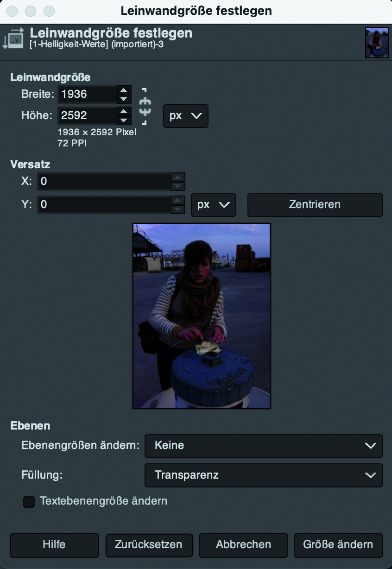This screenshot has width=392, height=569.
Task: Decrease Höhe with the down arrow
Action: [x=124, y=120]
